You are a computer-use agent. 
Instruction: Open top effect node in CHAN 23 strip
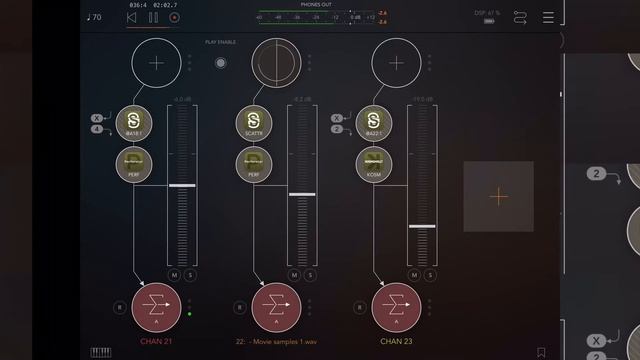click(373, 123)
